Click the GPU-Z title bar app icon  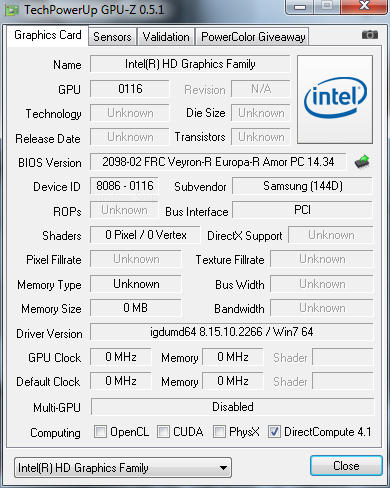pyautogui.click(x=12, y=11)
